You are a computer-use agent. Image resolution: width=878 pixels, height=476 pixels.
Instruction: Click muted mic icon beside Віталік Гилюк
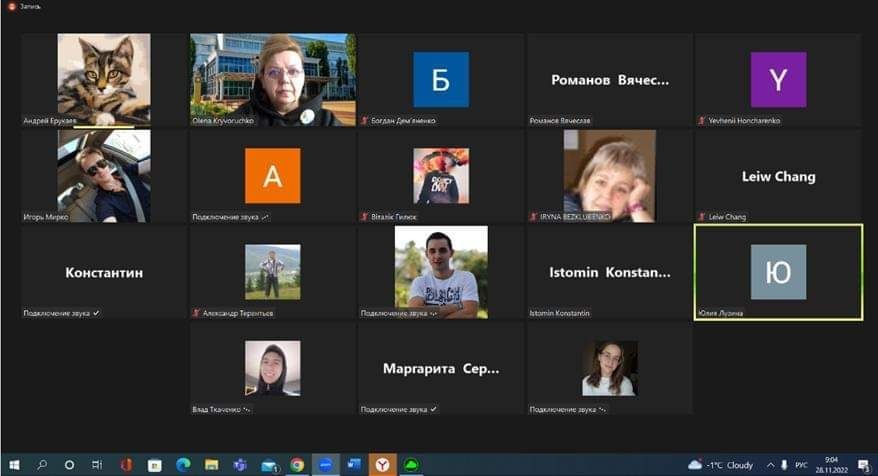point(365,217)
